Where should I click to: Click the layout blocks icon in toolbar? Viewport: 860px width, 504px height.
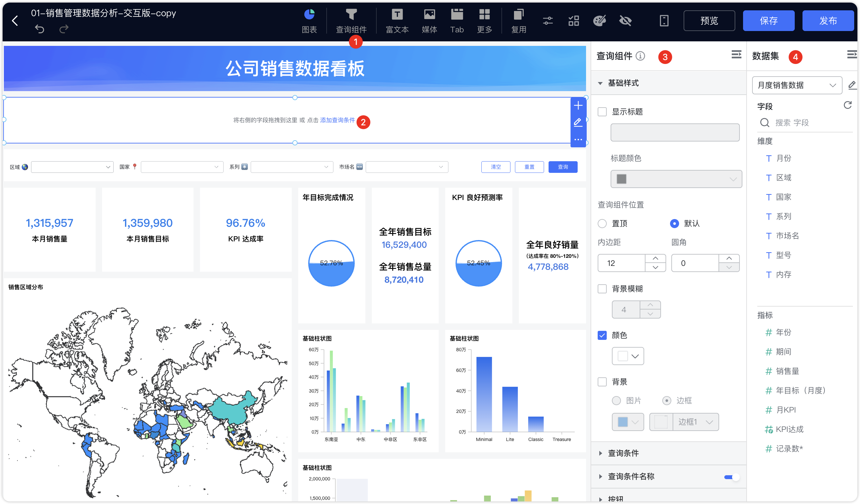574,21
